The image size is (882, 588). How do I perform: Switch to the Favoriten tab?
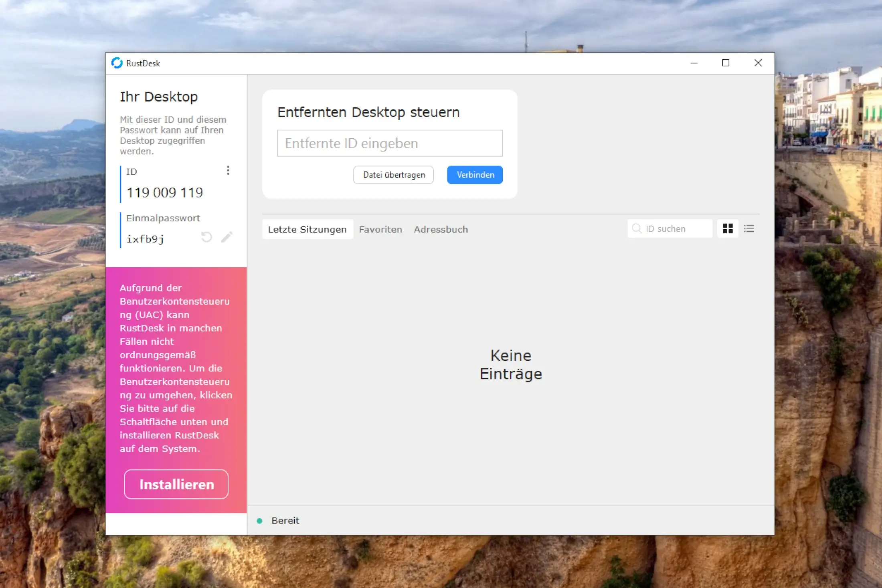coord(380,229)
